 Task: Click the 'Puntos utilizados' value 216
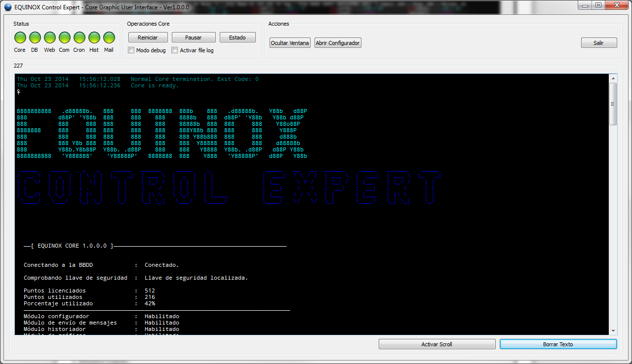pos(150,297)
